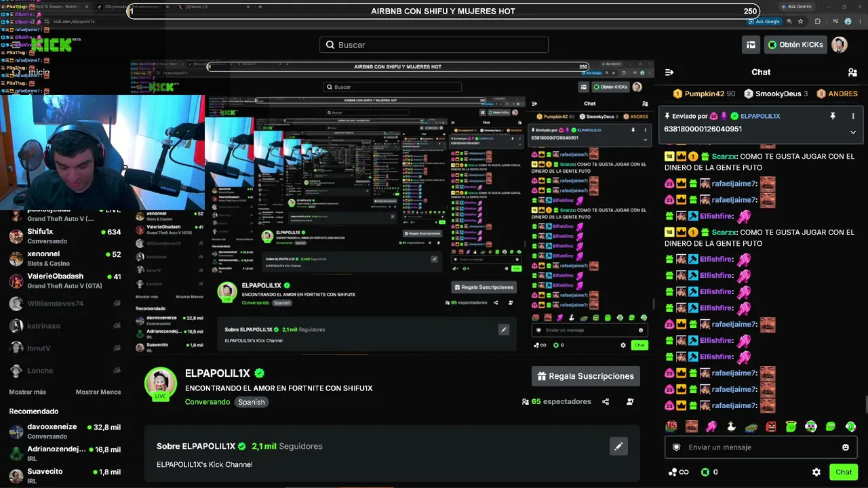Collapse the chat panel with arrow icon
868x488 pixels.
669,72
